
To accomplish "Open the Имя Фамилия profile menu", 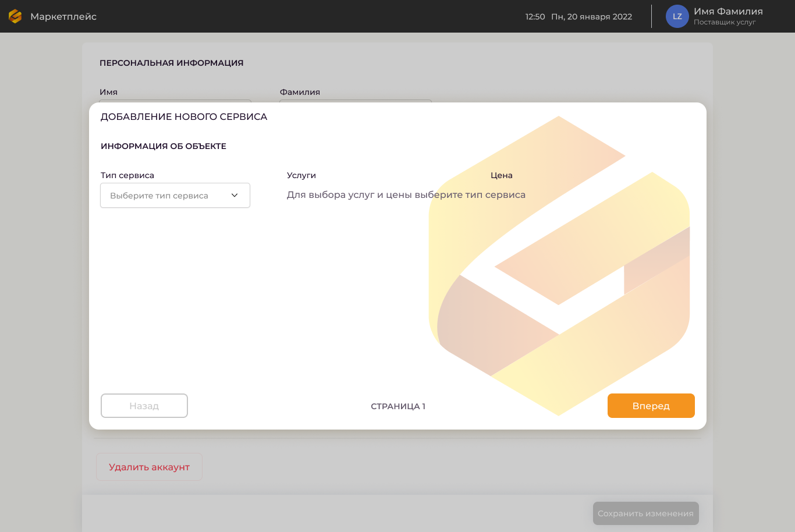I will pos(727,12).
